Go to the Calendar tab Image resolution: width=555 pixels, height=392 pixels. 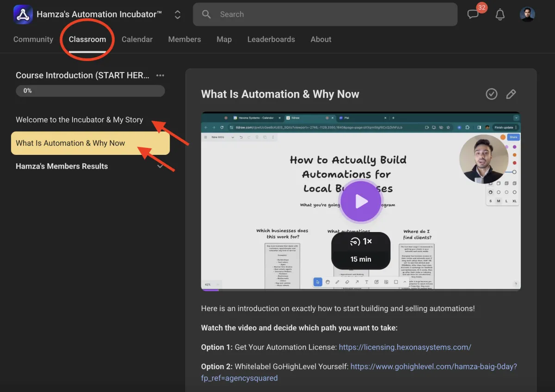point(137,39)
